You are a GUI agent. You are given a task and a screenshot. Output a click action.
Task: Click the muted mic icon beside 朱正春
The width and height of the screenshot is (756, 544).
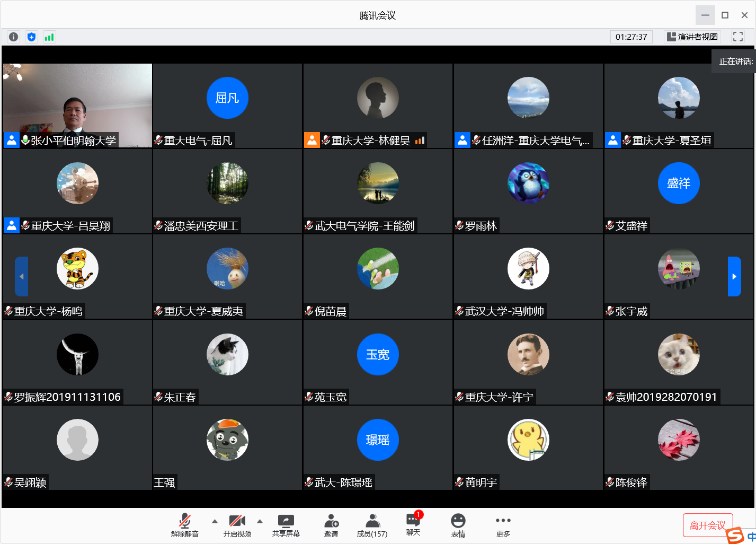(158, 397)
